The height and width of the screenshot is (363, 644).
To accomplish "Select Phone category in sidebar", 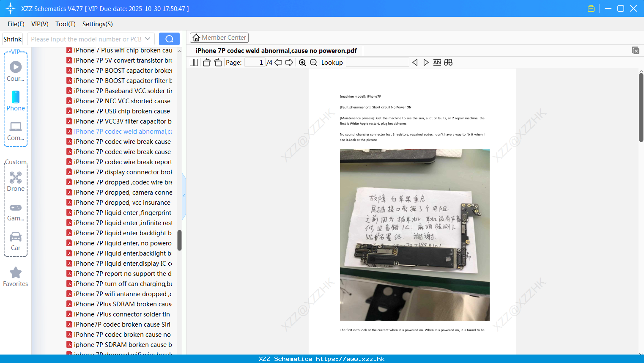I will click(16, 101).
